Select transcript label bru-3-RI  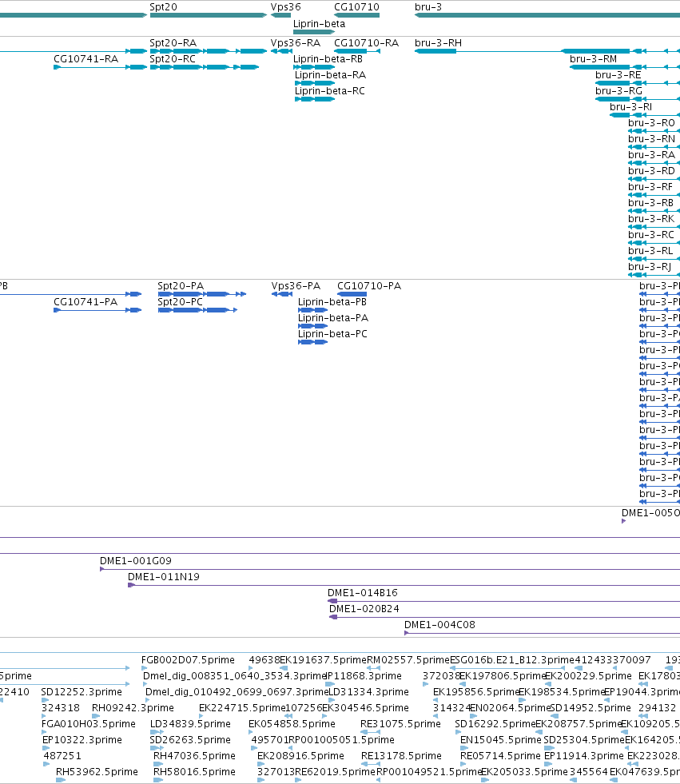[x=630, y=107]
